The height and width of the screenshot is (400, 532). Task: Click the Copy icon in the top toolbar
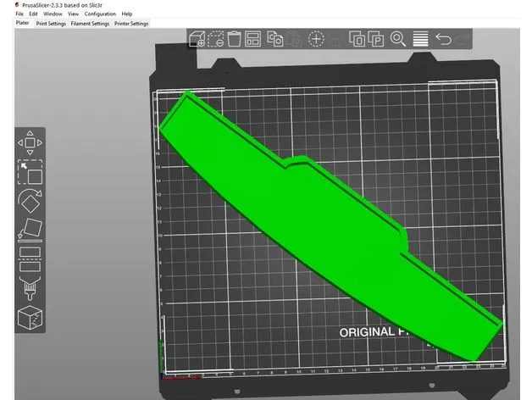275,39
